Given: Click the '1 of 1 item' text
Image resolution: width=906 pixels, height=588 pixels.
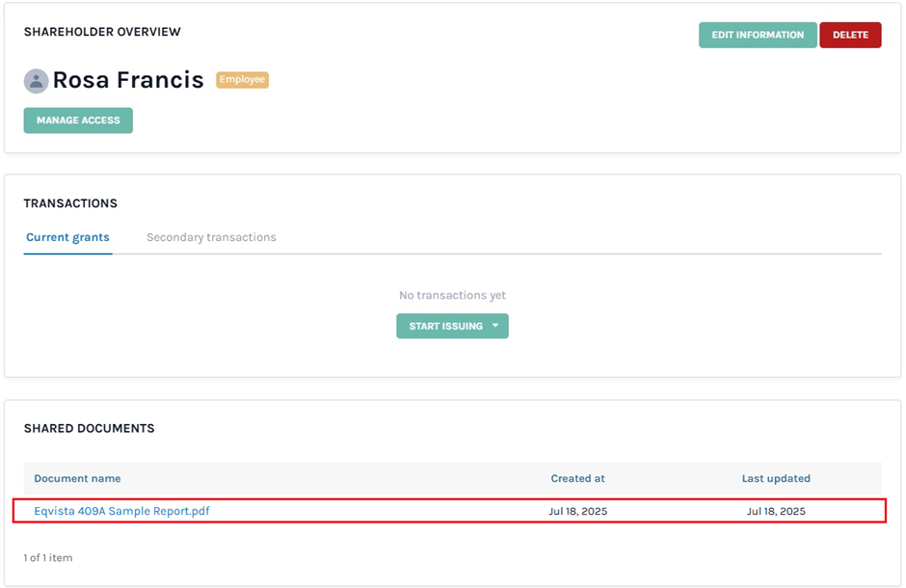Looking at the screenshot, I should click(48, 558).
